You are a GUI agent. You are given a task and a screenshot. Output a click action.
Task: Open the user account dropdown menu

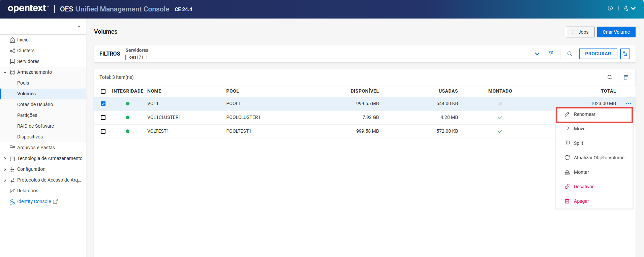click(x=629, y=9)
